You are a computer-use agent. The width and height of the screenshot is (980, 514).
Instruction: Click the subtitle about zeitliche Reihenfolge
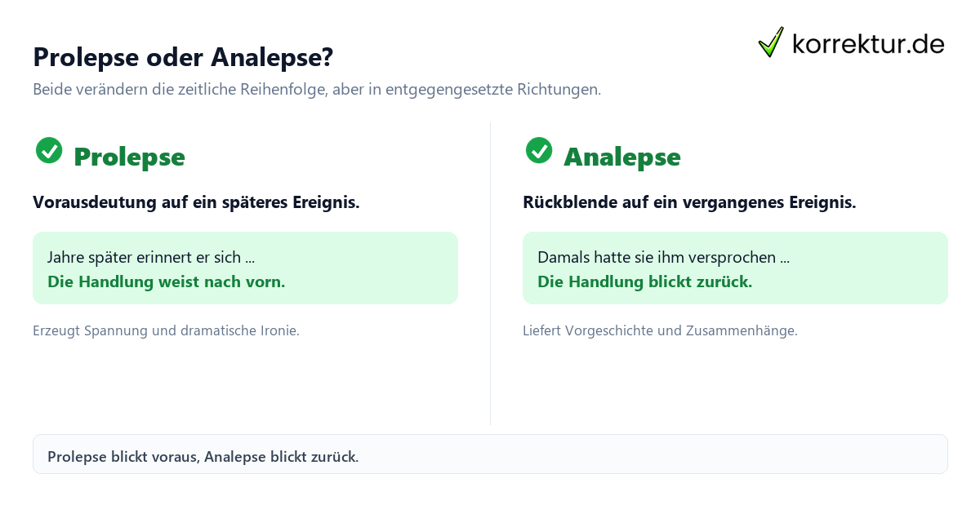click(x=317, y=90)
